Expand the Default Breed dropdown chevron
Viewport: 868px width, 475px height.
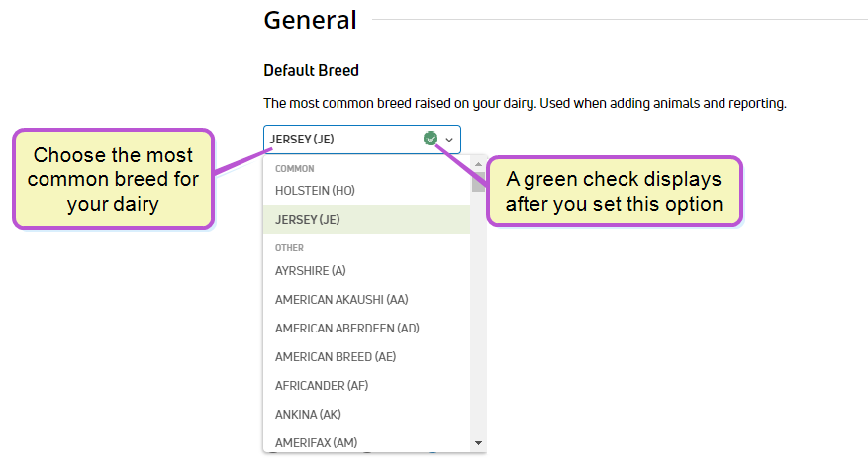click(x=449, y=140)
